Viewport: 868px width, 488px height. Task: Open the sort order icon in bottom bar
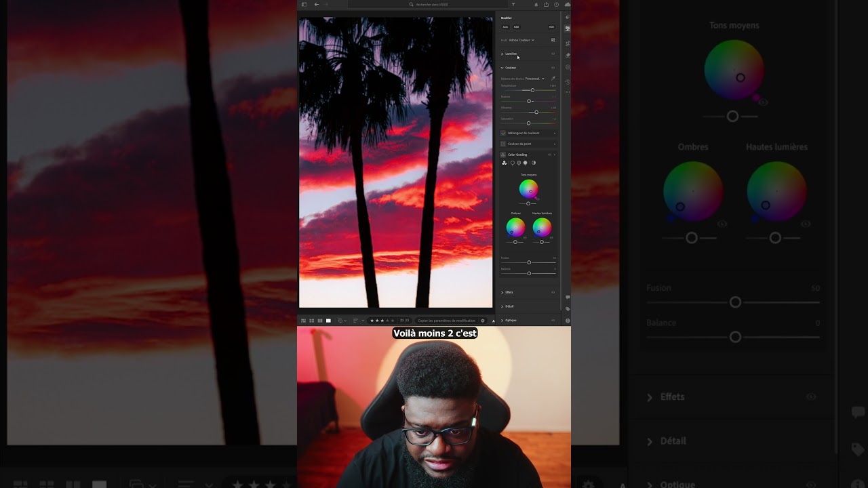click(355, 321)
